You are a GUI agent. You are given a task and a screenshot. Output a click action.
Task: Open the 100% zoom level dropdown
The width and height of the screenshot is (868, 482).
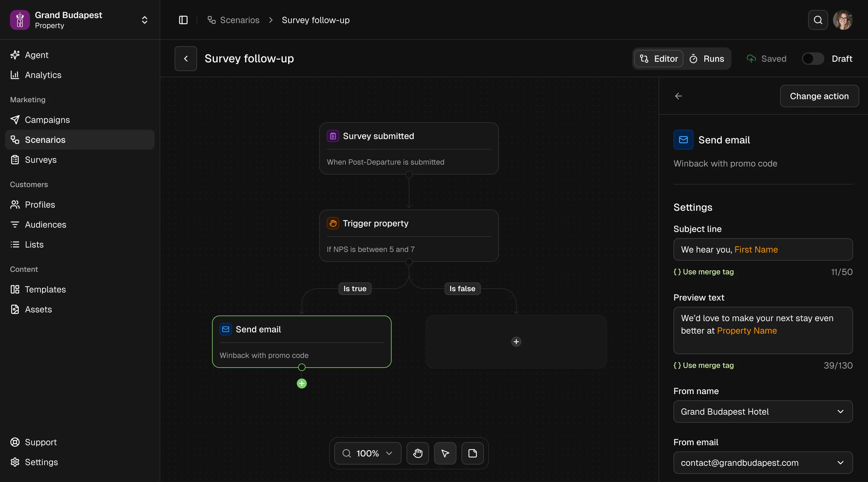pos(368,453)
